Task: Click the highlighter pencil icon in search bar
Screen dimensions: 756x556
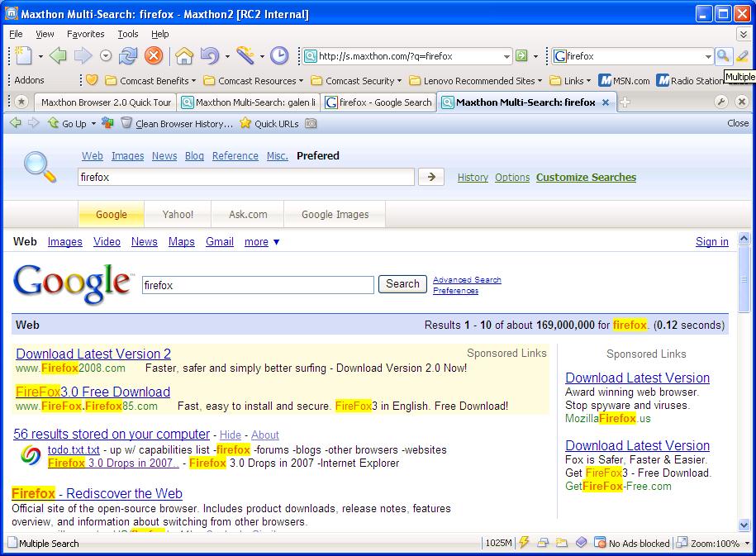Action: click(742, 56)
